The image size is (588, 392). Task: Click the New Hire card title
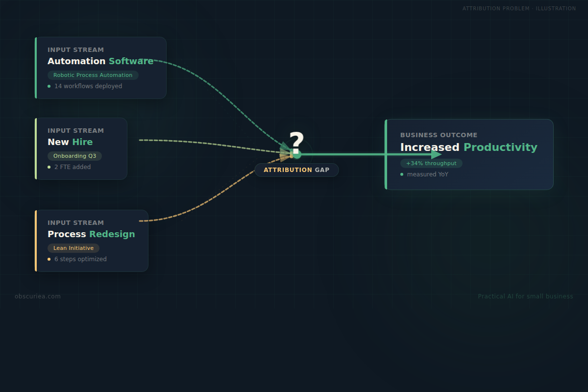[70, 142]
